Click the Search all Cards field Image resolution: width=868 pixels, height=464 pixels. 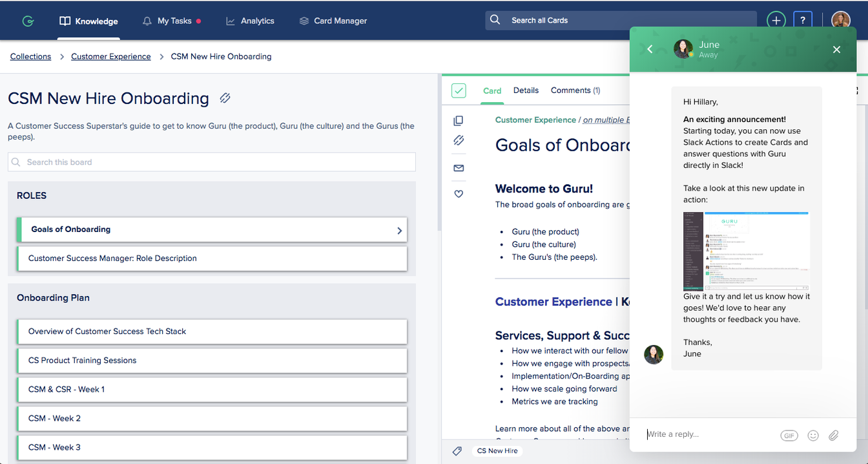tap(621, 20)
